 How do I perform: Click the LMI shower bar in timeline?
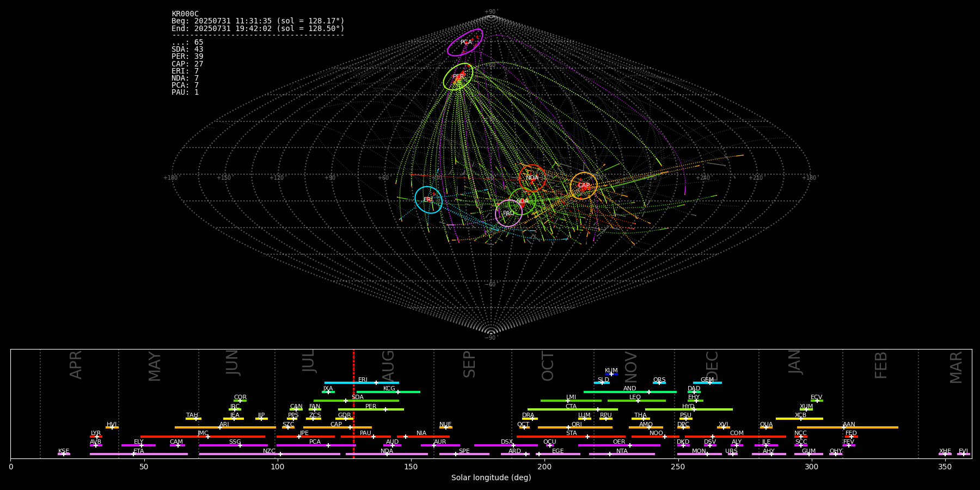pos(571,401)
